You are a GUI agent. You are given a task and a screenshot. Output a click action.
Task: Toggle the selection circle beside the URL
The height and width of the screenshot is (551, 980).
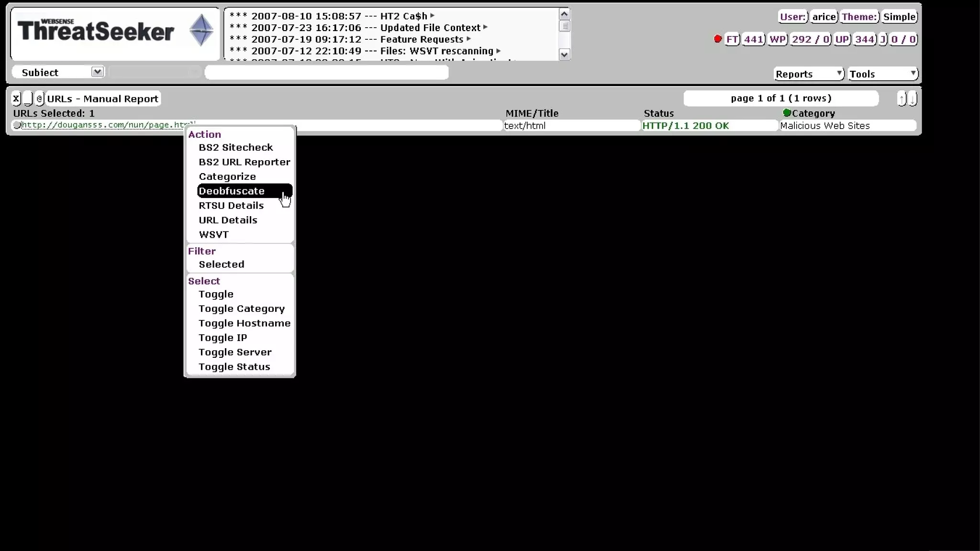tap(17, 125)
